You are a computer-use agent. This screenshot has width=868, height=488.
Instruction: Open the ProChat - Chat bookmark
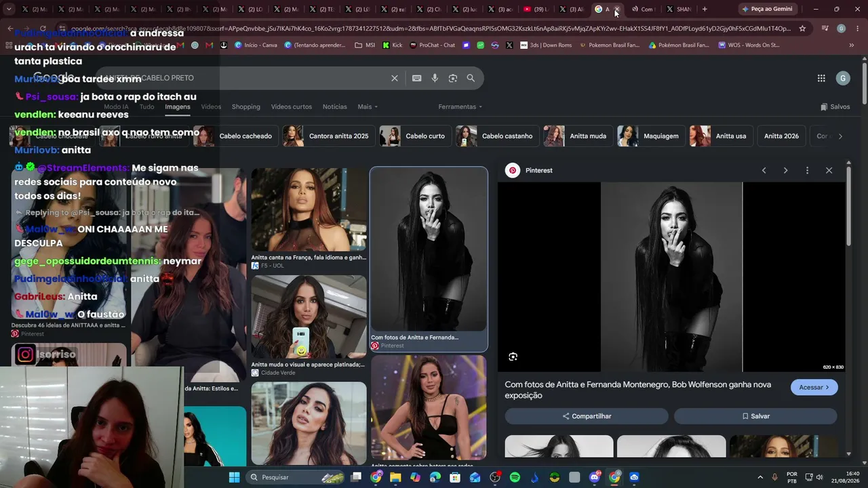click(x=432, y=45)
